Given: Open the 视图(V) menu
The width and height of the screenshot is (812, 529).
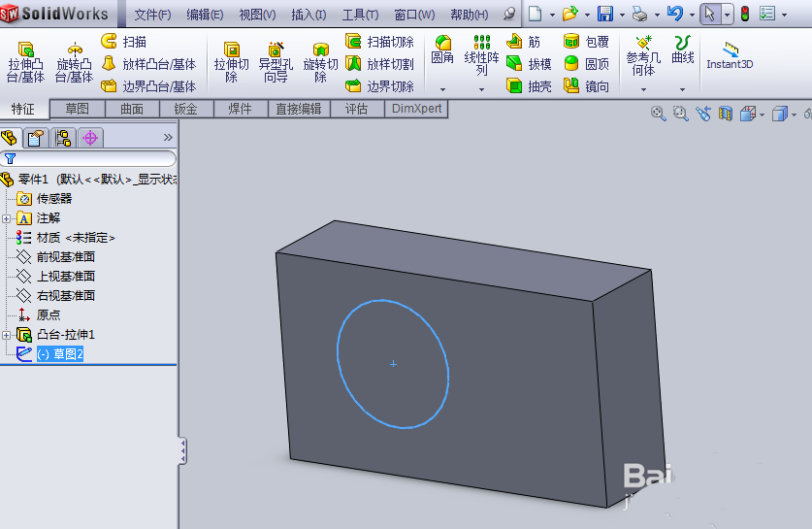Looking at the screenshot, I should (x=257, y=15).
